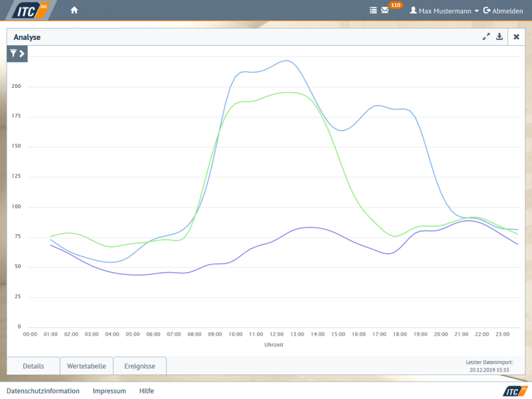
Task: Open the Ereignisse tab
Action: 140,366
